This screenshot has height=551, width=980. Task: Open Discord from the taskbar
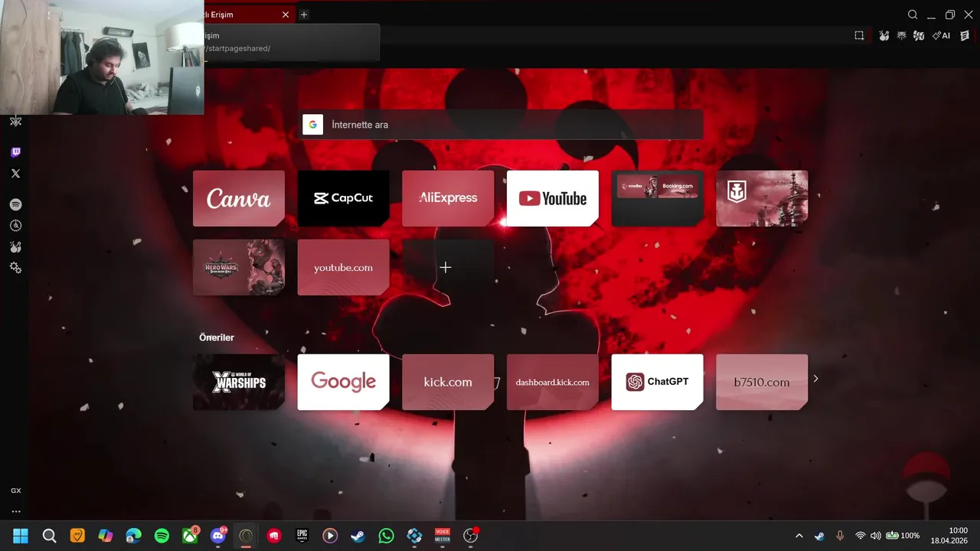218,536
